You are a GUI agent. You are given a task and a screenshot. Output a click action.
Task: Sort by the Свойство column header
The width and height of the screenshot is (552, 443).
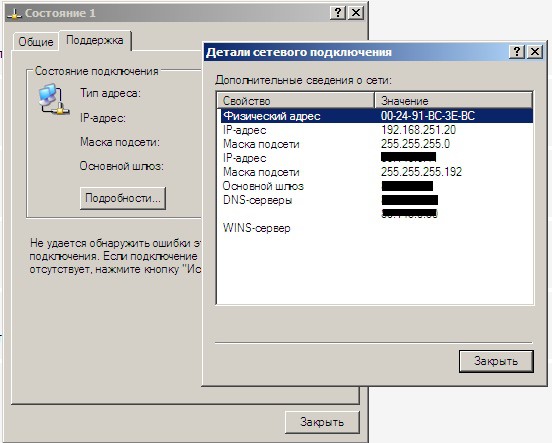click(x=295, y=101)
